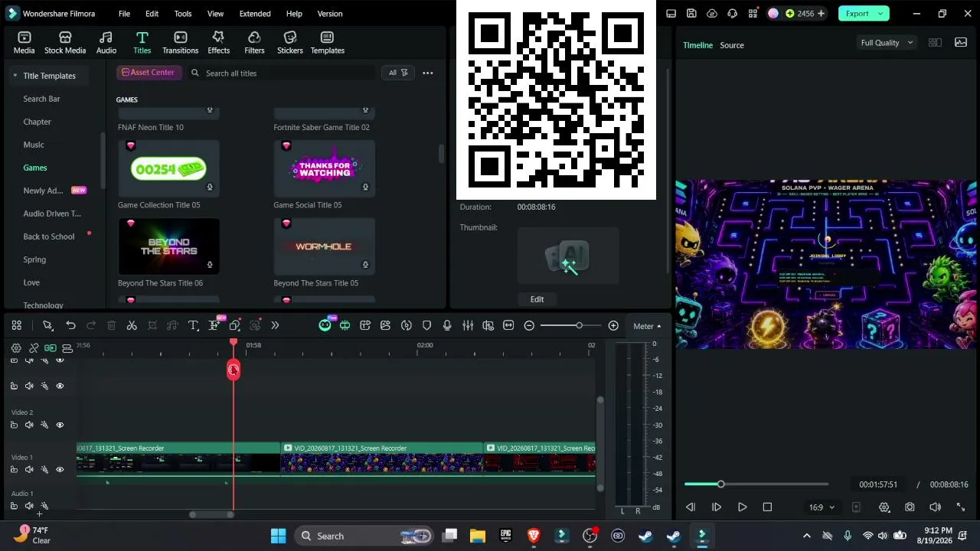Switch to the Stock Media tab
Image resolution: width=980 pixels, height=551 pixels.
tap(65, 43)
